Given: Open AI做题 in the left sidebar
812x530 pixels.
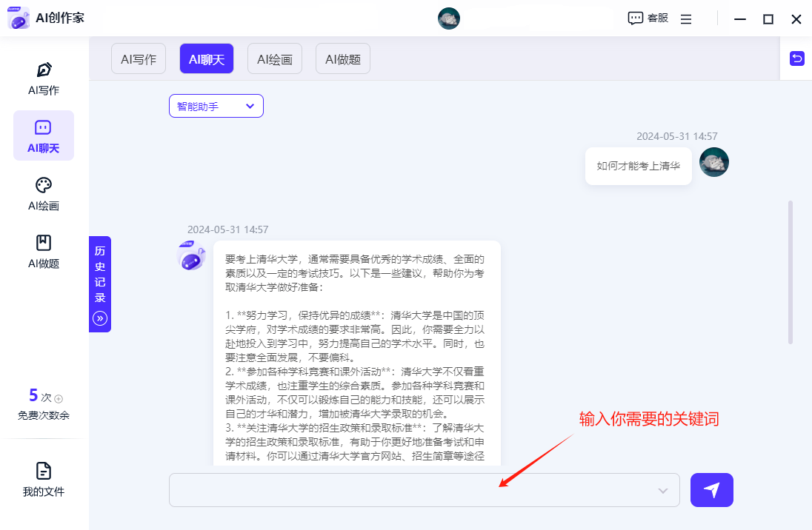Looking at the screenshot, I should [x=44, y=251].
